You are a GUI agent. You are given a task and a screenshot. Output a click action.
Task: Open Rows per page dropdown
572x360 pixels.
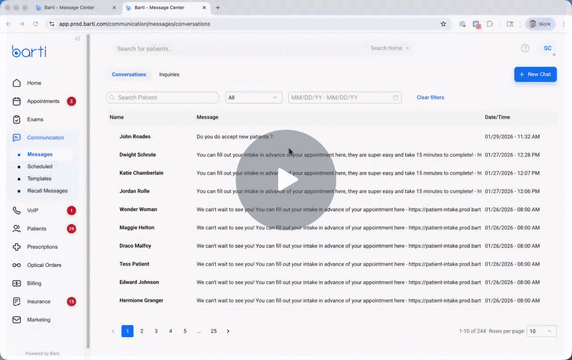pos(541,331)
